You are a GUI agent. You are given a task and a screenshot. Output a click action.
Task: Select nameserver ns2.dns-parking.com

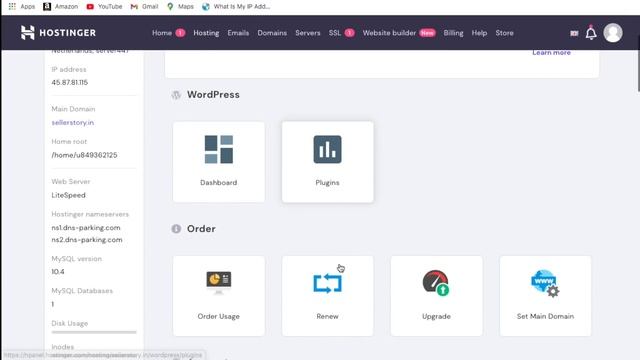(87, 240)
